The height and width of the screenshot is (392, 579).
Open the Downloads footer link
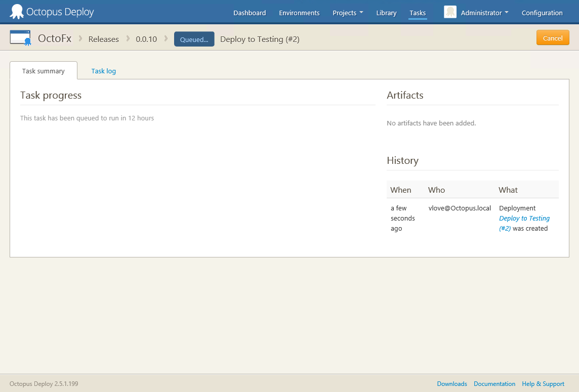[452, 384]
